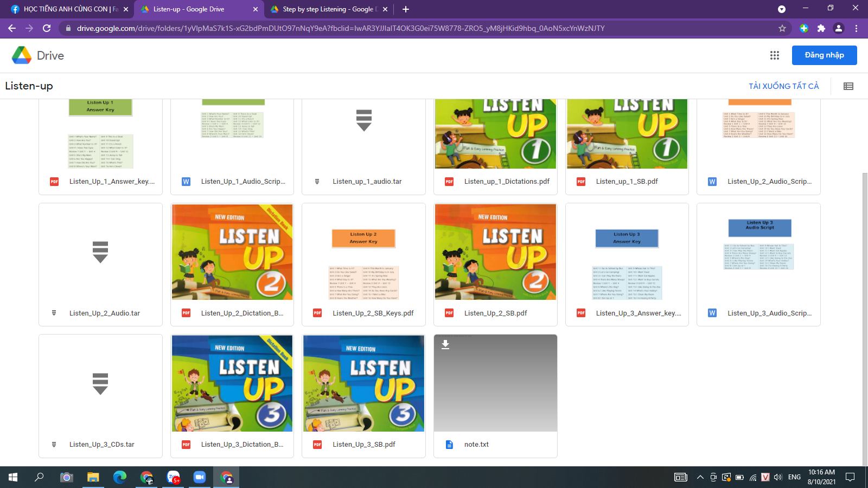The image size is (868, 488).
Task: Show hidden system tray icons chevron
Action: [700, 477]
